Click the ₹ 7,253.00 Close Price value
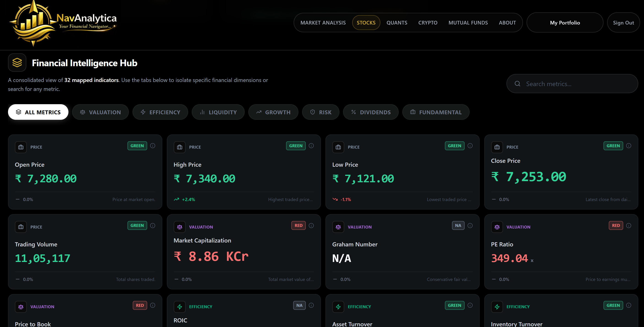This screenshot has height=327, width=644. click(x=529, y=177)
